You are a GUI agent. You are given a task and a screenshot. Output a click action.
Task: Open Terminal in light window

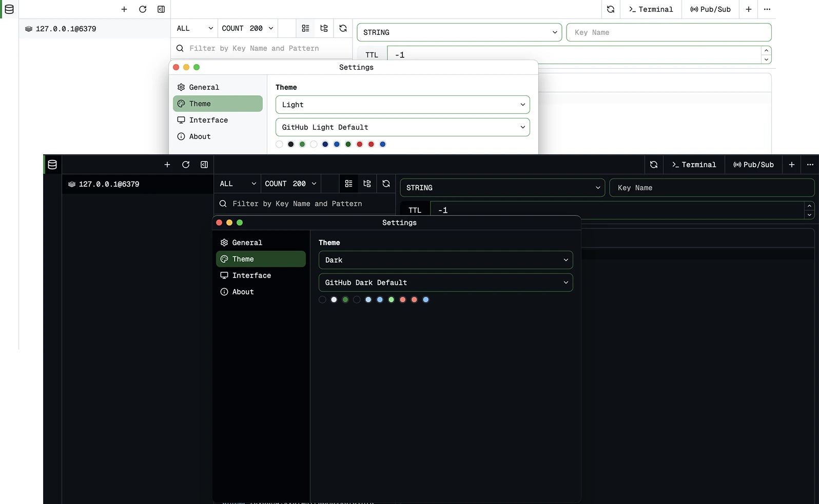pos(651,9)
